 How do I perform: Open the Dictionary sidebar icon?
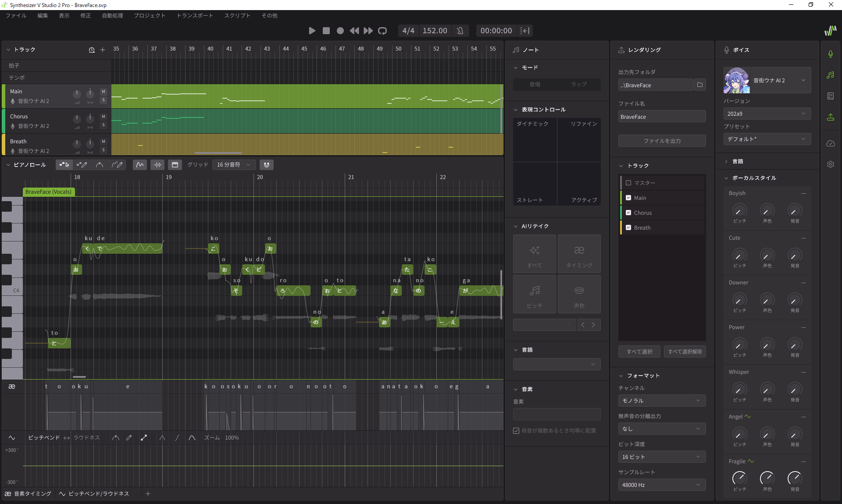click(x=831, y=96)
